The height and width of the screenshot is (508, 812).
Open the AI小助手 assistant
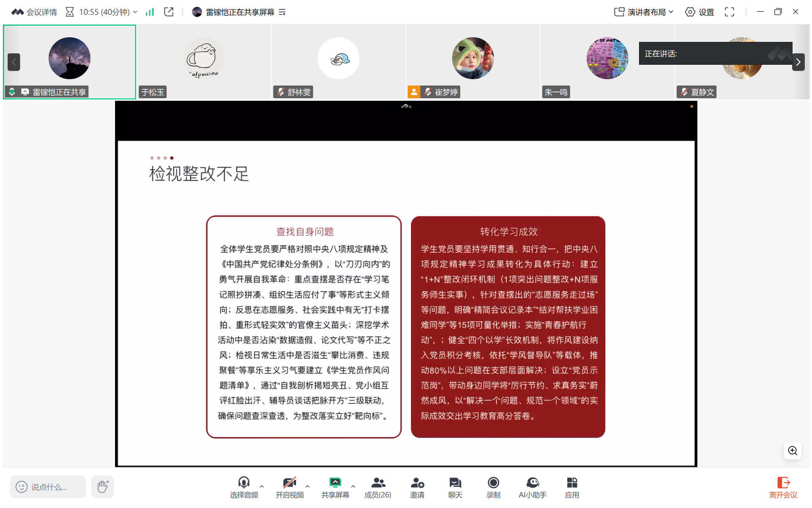click(x=532, y=487)
